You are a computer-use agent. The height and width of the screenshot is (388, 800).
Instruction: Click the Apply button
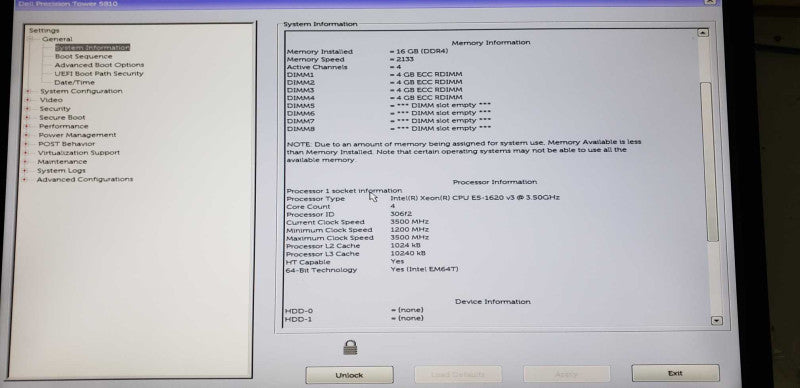tap(566, 374)
